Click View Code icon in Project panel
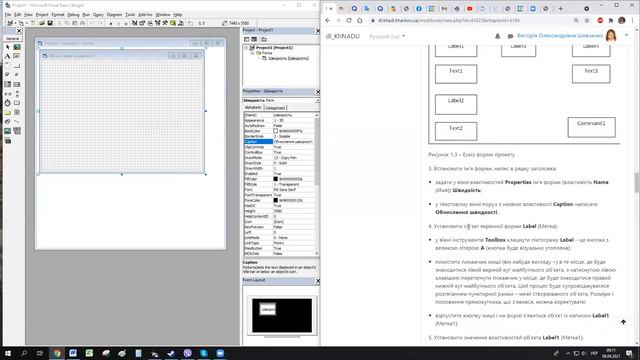 click(247, 39)
